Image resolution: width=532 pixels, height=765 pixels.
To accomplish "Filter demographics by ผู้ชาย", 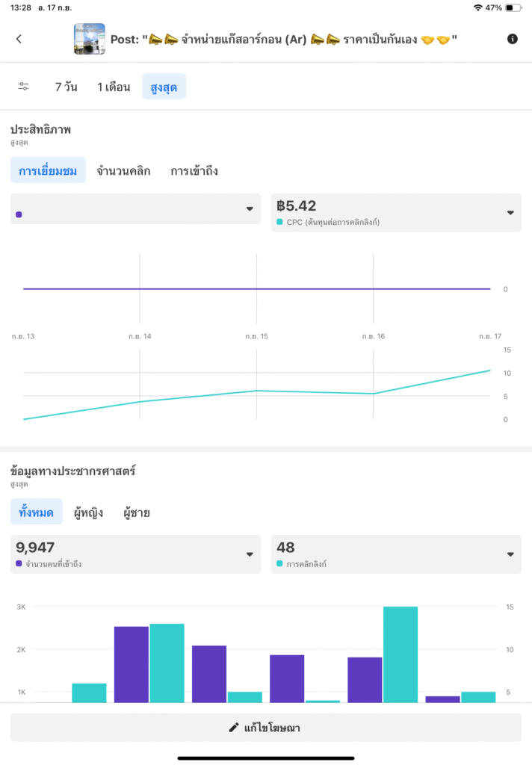I will coord(137,512).
